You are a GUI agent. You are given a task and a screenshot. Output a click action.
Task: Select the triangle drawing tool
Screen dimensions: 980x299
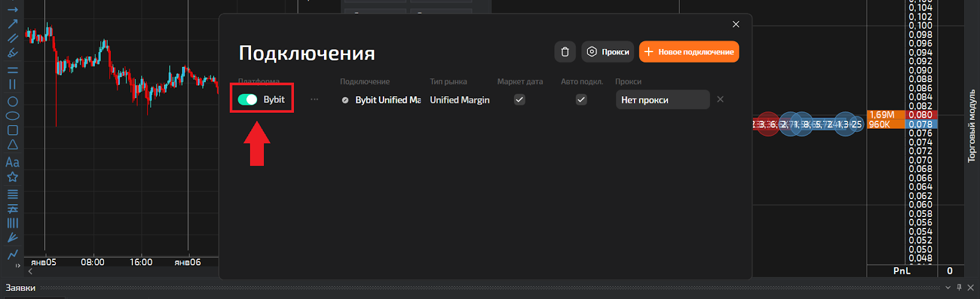(x=12, y=145)
